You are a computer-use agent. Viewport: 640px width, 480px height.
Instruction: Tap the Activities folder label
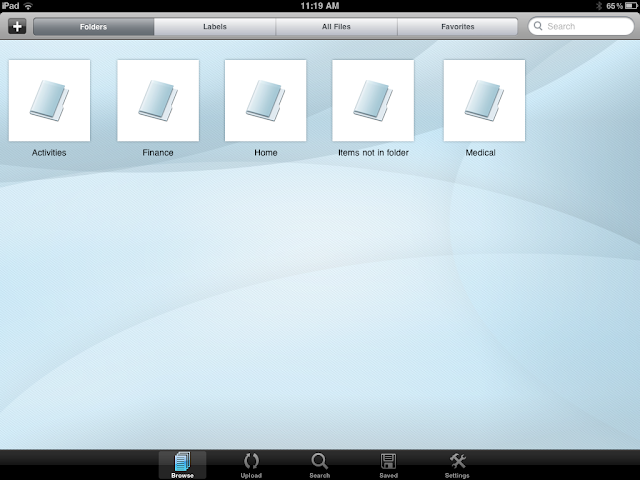pyautogui.click(x=49, y=153)
